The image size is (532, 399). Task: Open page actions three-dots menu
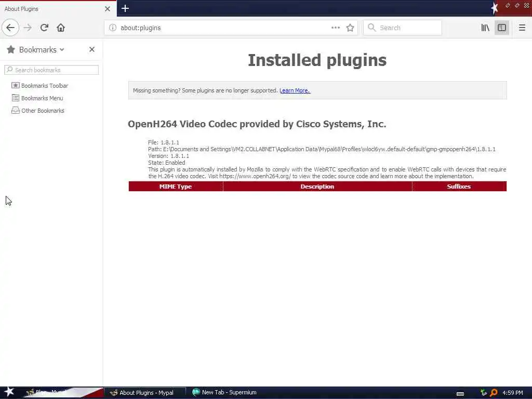click(336, 28)
